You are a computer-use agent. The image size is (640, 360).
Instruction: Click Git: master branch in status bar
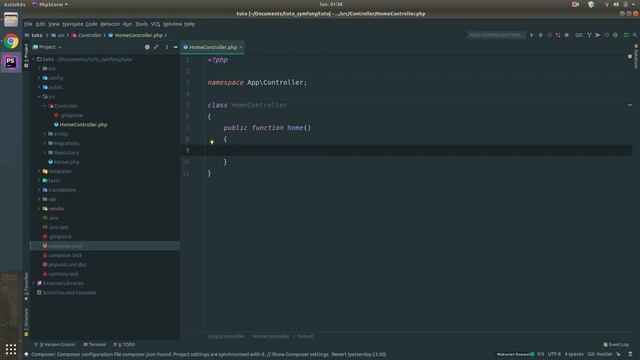(x=600, y=354)
